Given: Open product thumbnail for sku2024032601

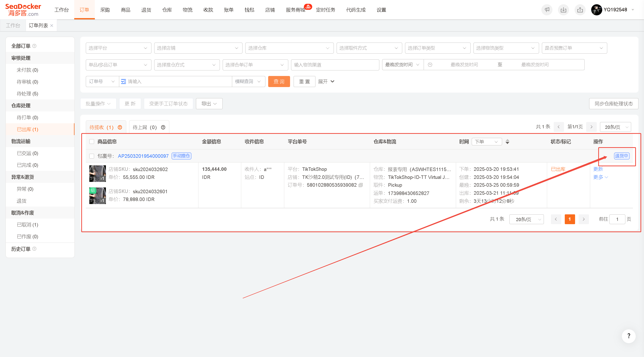Looking at the screenshot, I should point(98,195).
